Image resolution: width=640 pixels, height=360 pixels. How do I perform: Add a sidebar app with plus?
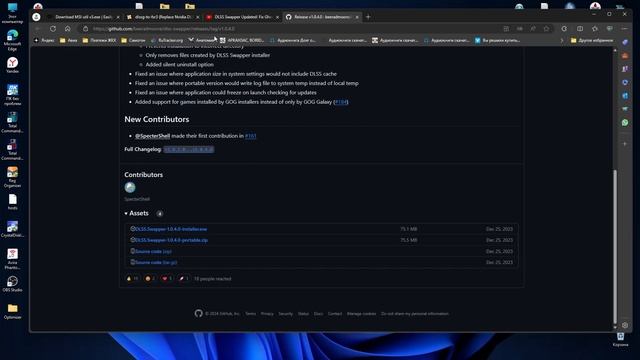(625, 144)
